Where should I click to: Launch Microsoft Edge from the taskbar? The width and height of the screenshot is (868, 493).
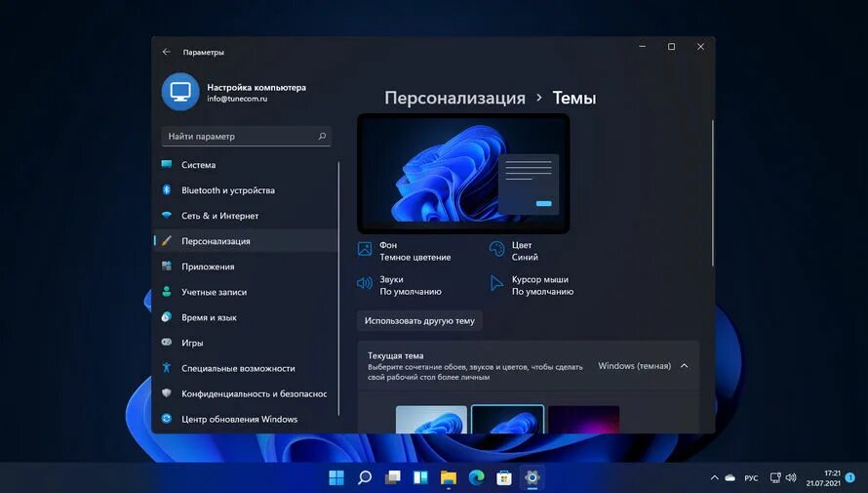477,477
